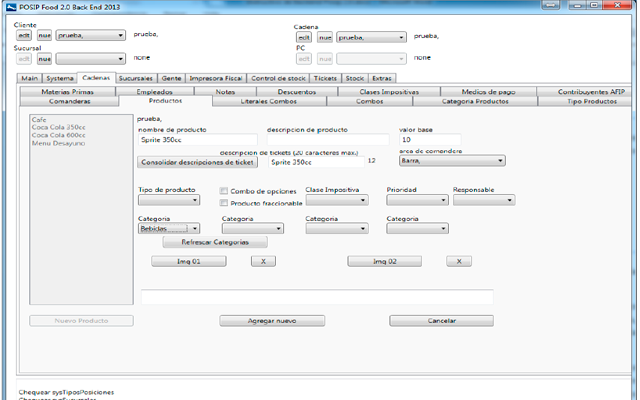This screenshot has width=640, height=400.
Task: Click Consolidar descripciones de ticket button
Action: tap(198, 161)
